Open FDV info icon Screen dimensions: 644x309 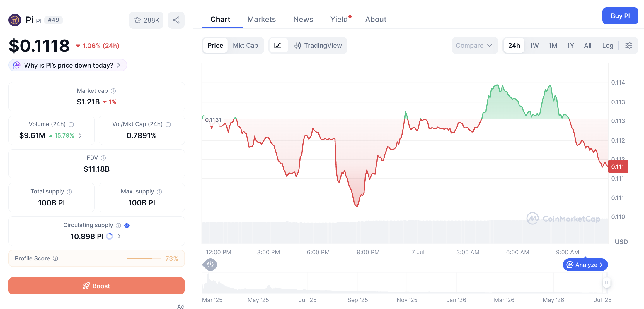(x=103, y=158)
